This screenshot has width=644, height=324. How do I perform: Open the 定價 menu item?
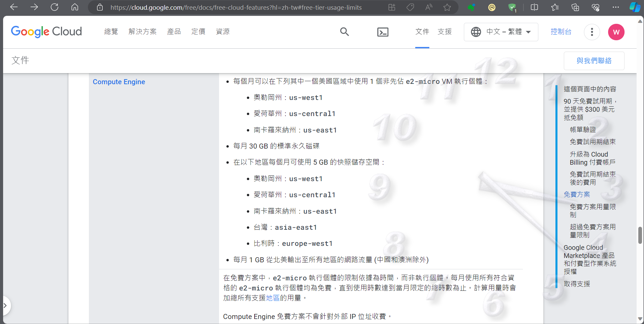pyautogui.click(x=198, y=32)
